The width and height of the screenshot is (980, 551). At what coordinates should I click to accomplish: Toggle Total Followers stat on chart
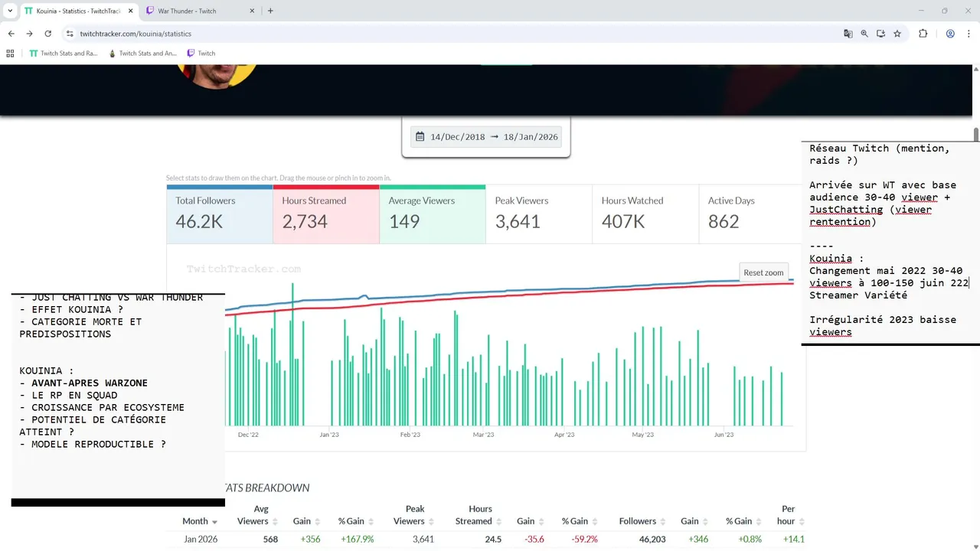click(x=220, y=214)
